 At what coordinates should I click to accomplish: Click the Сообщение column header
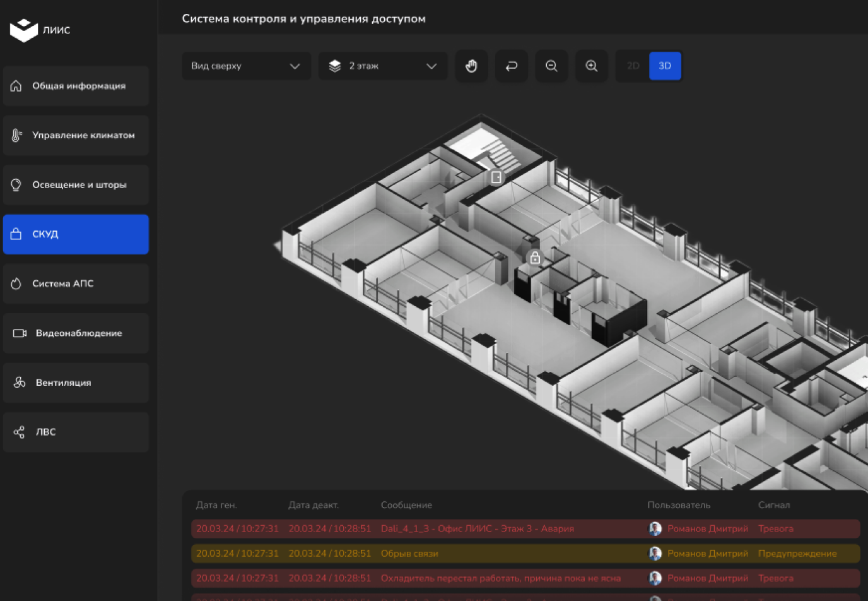click(x=406, y=505)
